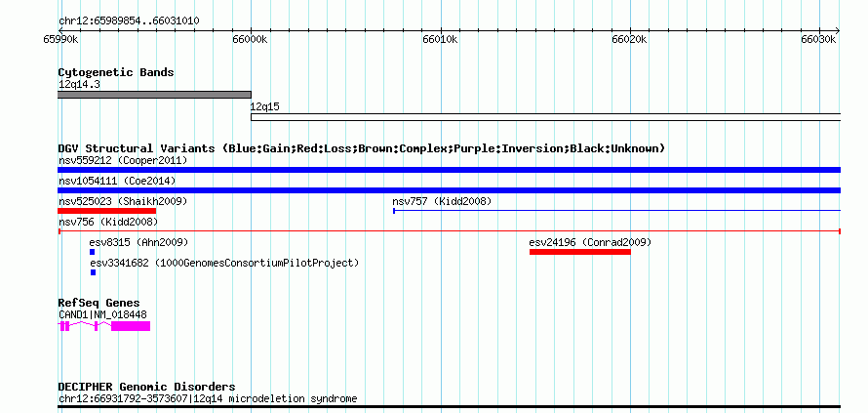Viewport: 868px width, 413px height.
Task: Click the nsv756 (Kidd2008) thin red line
Action: [x=449, y=231]
